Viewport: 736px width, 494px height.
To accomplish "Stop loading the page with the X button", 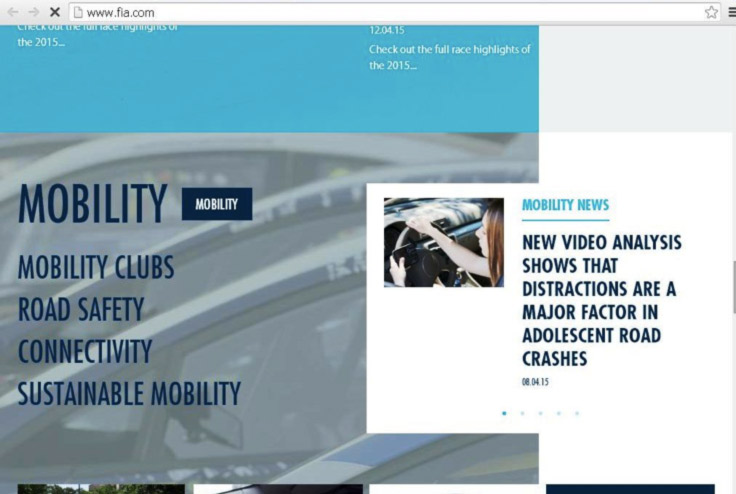I will pyautogui.click(x=55, y=12).
